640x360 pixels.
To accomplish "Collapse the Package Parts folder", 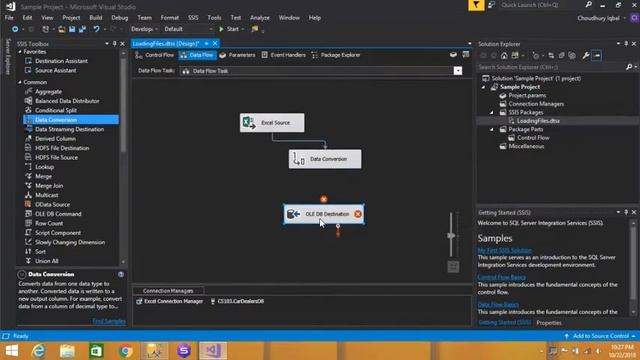I will point(492,129).
